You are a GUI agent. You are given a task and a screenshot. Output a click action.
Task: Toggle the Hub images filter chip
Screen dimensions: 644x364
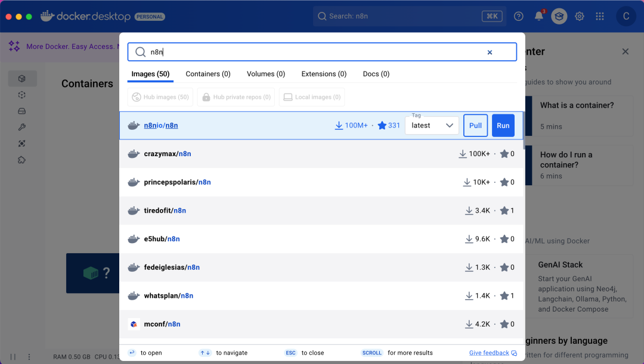(160, 97)
